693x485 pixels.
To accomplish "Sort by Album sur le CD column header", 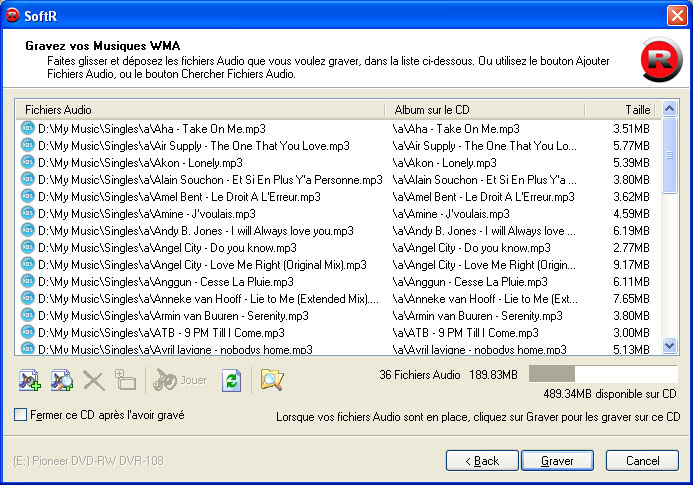I will click(x=485, y=109).
